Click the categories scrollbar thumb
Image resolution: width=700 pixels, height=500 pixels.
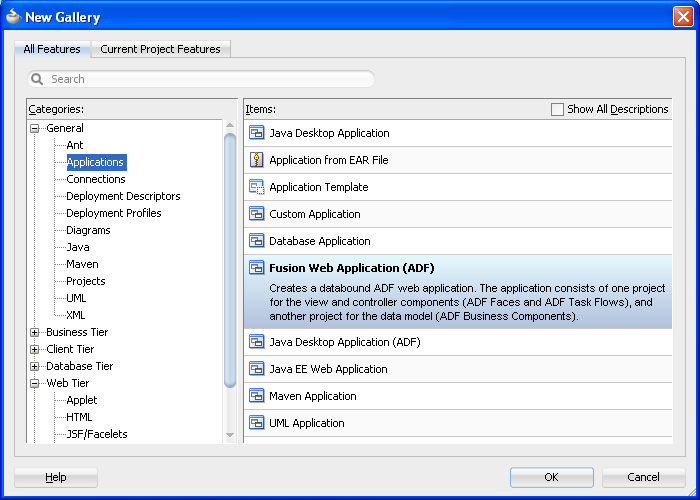(x=230, y=260)
